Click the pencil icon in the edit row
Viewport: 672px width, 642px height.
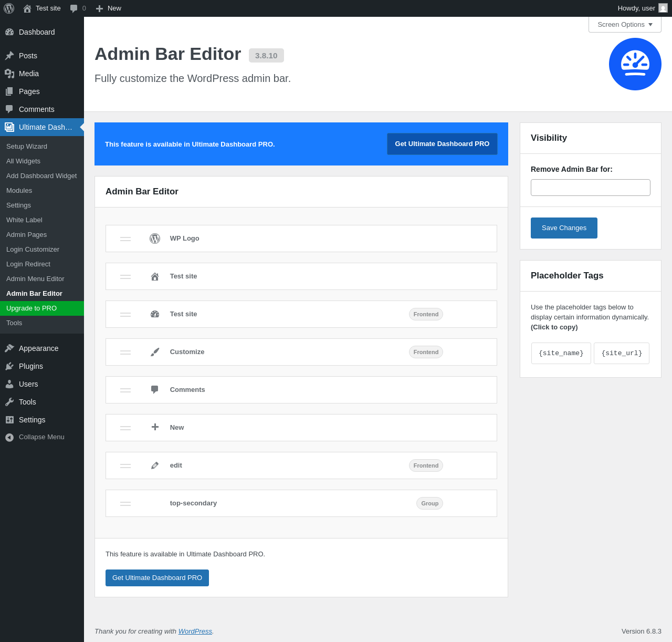pos(155,465)
